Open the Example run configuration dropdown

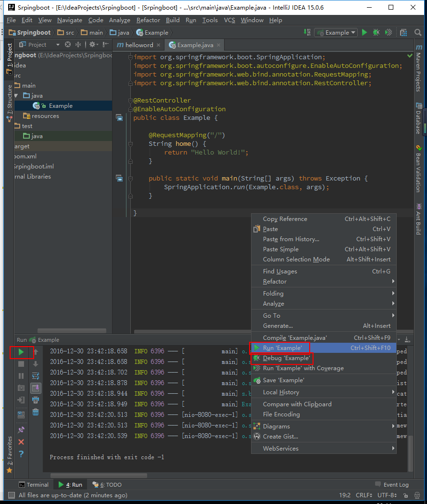tap(337, 32)
